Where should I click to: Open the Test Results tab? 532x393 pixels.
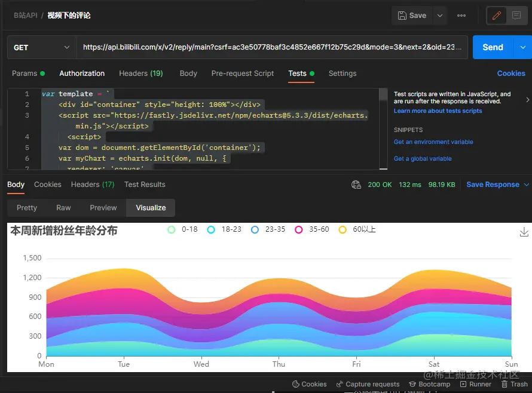pos(145,185)
